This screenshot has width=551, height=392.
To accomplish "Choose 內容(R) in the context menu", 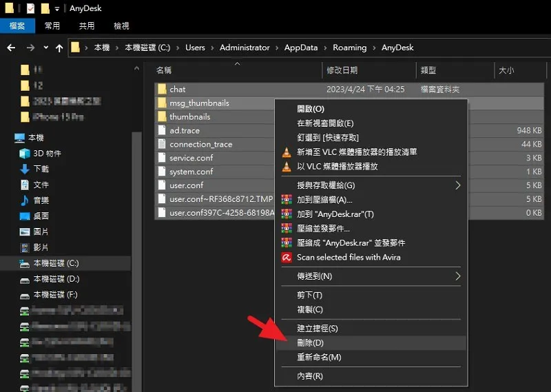I will (371, 376).
